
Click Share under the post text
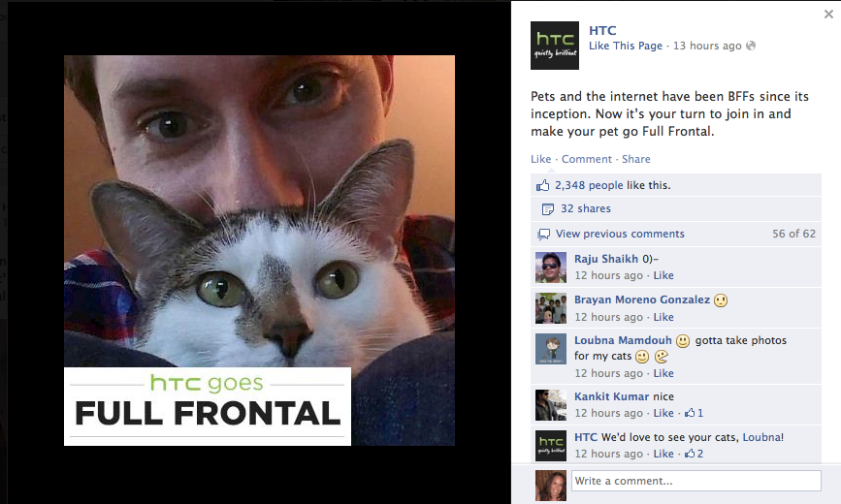[636, 159]
